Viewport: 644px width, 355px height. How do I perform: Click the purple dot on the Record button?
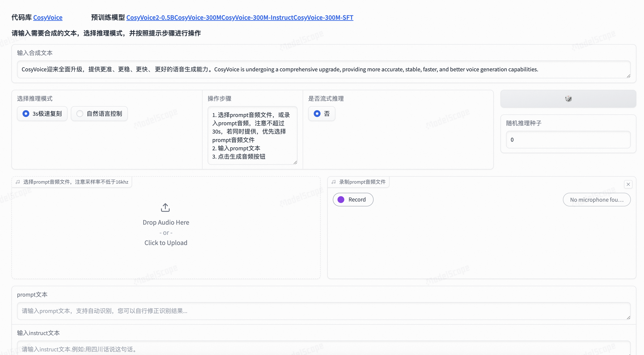pyautogui.click(x=341, y=200)
